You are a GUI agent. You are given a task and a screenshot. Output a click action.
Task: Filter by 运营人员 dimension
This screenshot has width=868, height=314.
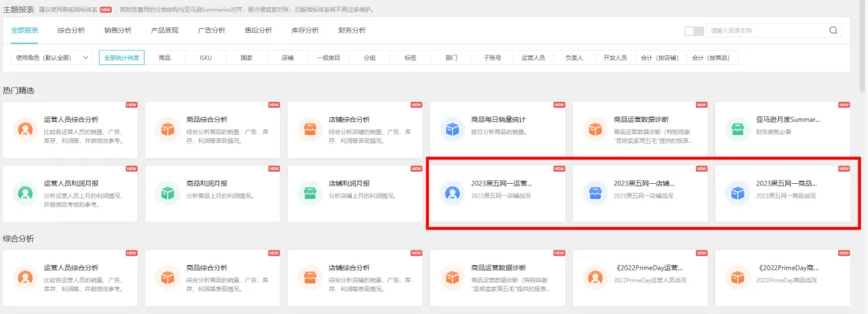(x=533, y=58)
